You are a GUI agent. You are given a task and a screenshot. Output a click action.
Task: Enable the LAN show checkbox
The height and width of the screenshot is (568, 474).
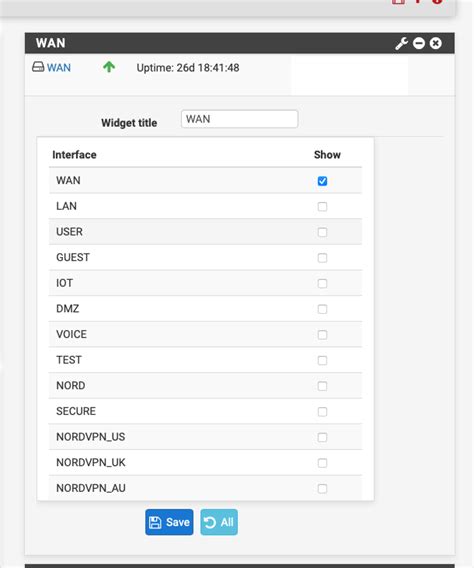pos(322,206)
